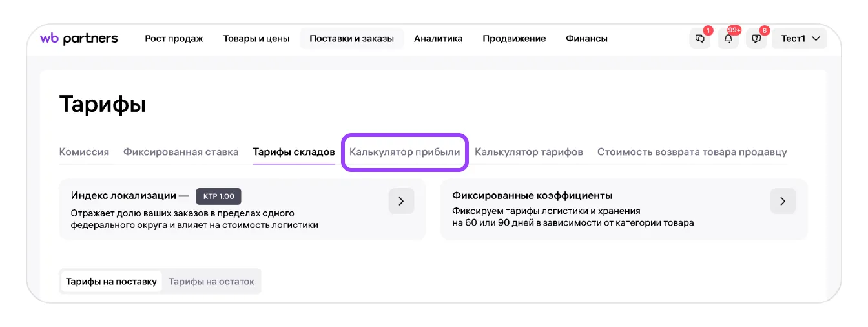Select the Тарифы на поставку option
The height and width of the screenshot is (327, 868).
click(112, 282)
